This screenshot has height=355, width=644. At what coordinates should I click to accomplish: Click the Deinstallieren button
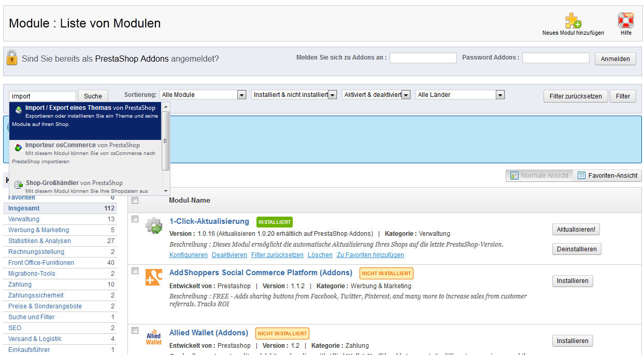pos(577,249)
